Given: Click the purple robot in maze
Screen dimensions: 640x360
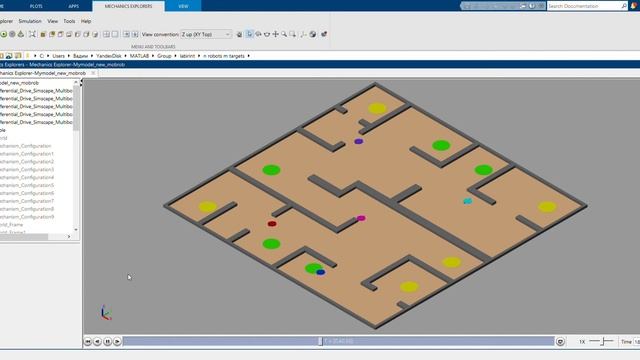Looking at the screenshot, I should coord(358,141).
